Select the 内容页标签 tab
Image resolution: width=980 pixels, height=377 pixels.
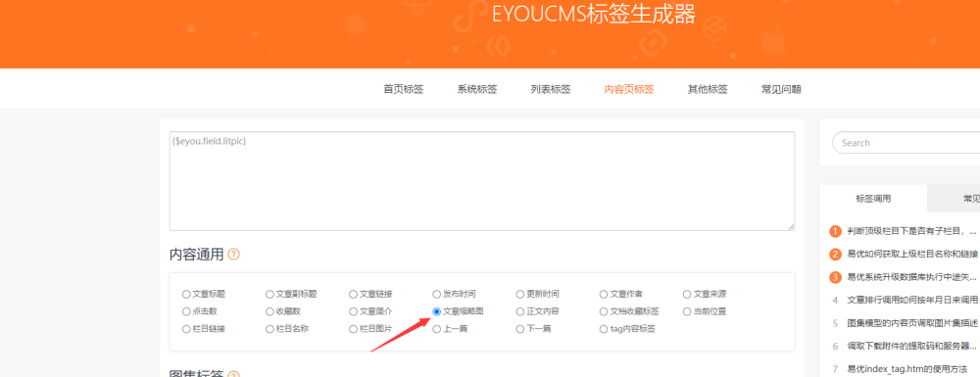tap(629, 89)
